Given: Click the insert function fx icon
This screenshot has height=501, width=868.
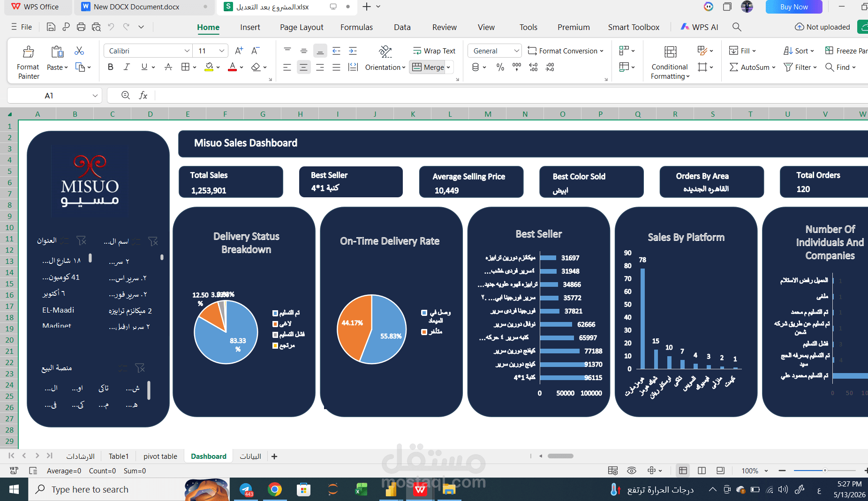Looking at the screenshot, I should (143, 95).
